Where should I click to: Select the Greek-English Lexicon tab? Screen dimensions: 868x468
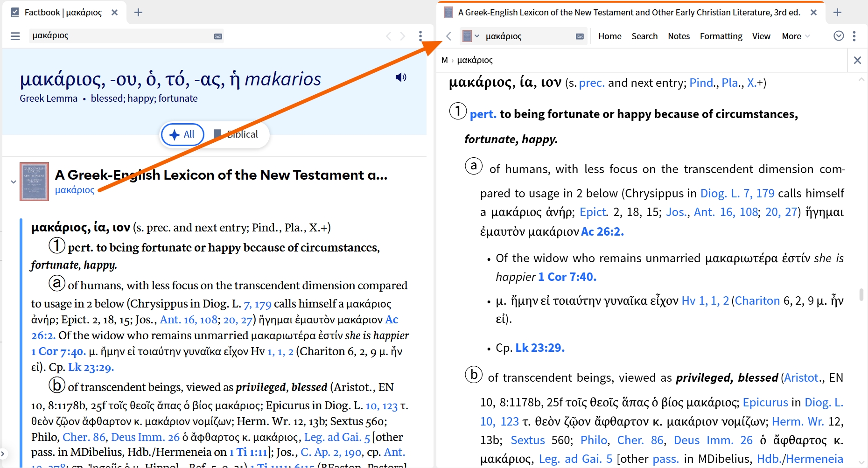(x=629, y=13)
